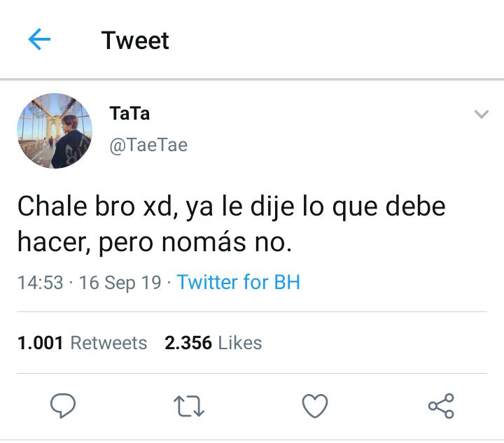Open the Retweets label

[108, 342]
